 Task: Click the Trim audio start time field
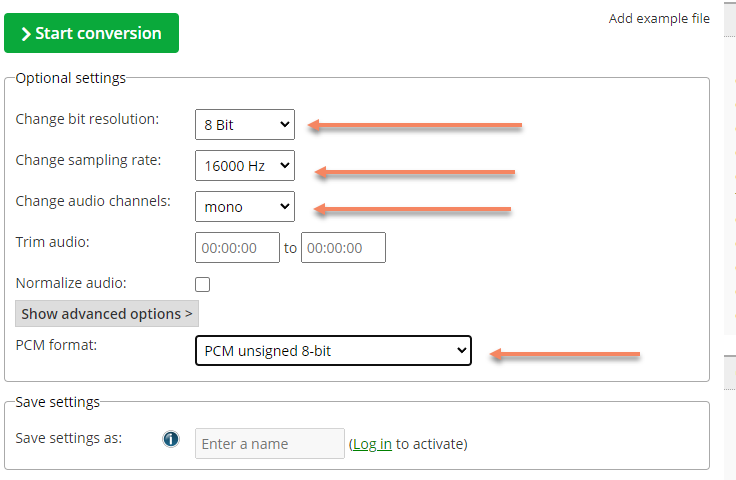tap(237, 247)
